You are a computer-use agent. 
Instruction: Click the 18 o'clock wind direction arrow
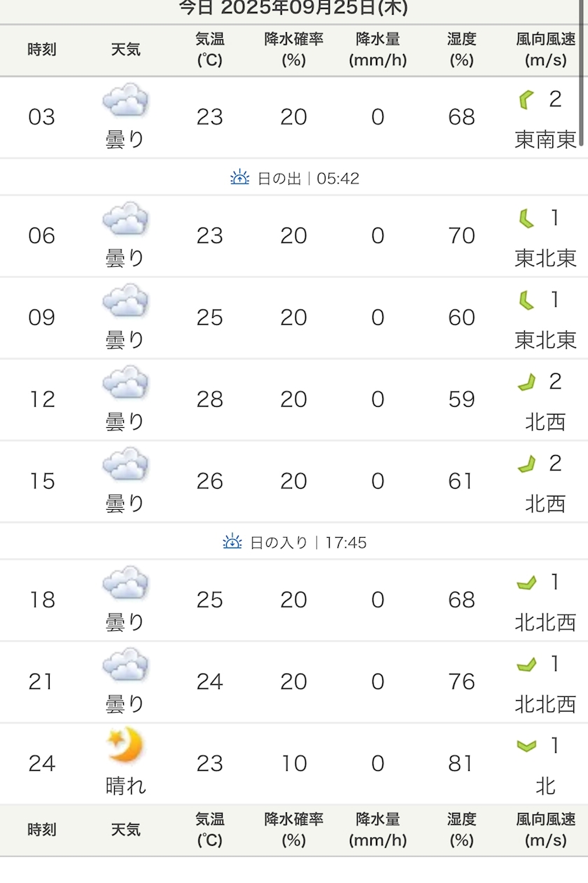pos(526,583)
